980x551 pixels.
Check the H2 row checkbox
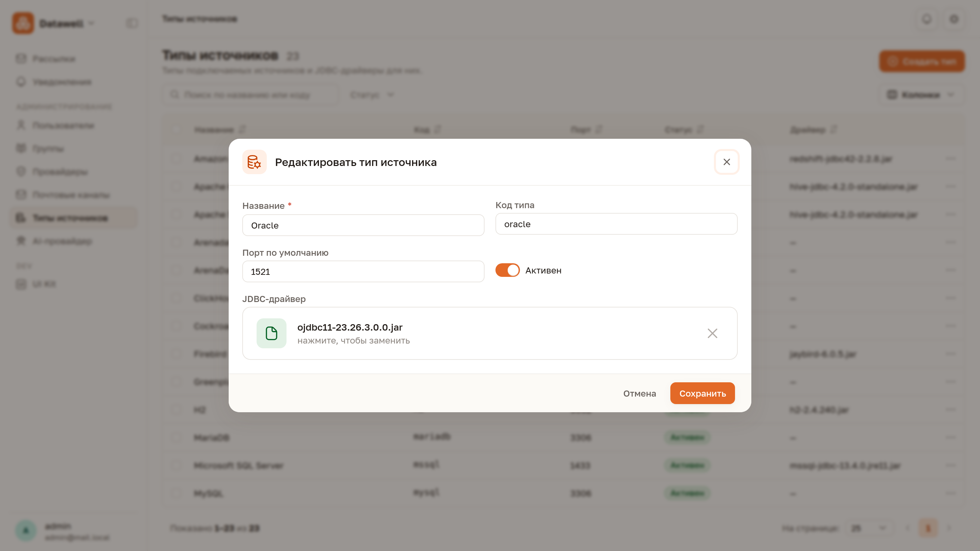[x=176, y=410]
